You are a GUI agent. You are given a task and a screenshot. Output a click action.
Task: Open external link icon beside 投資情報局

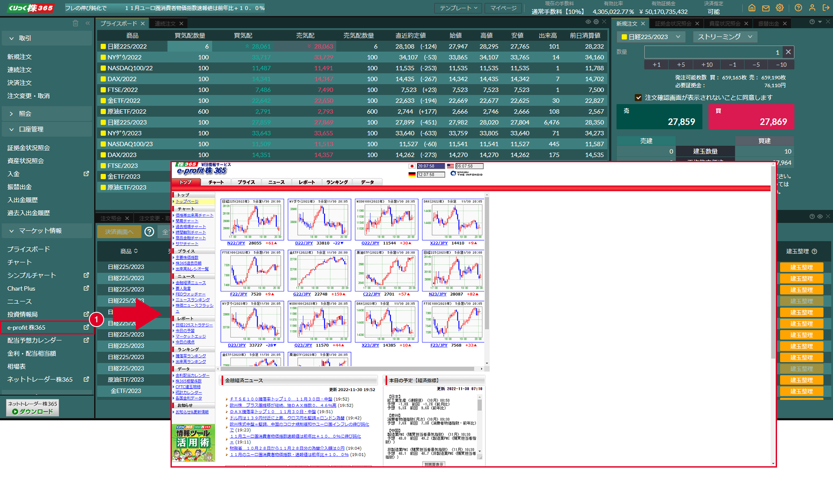pyautogui.click(x=86, y=314)
